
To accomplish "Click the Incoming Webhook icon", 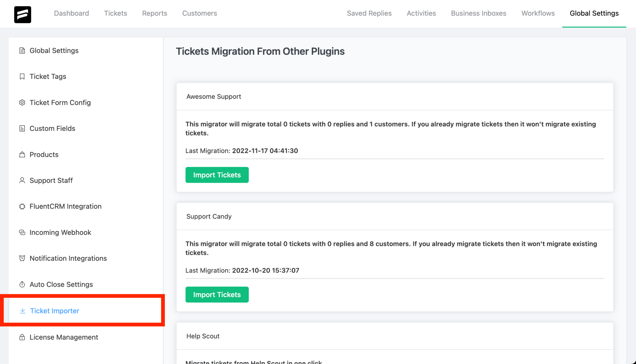I will point(22,232).
